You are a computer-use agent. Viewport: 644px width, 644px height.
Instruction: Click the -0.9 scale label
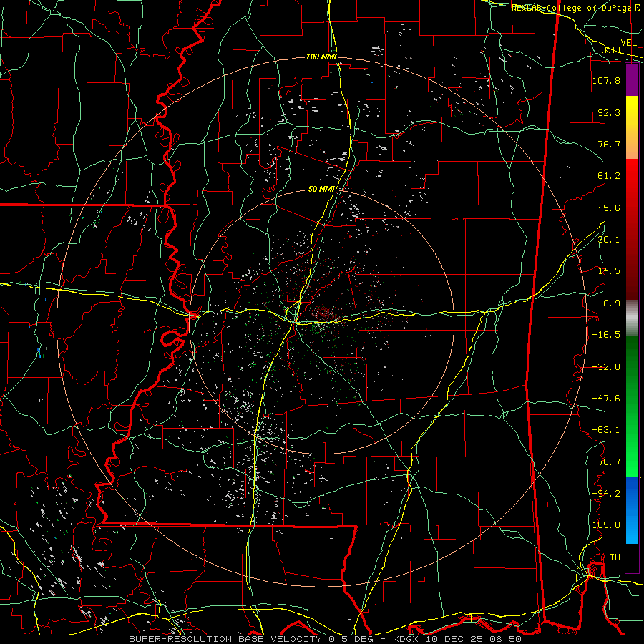(609, 303)
